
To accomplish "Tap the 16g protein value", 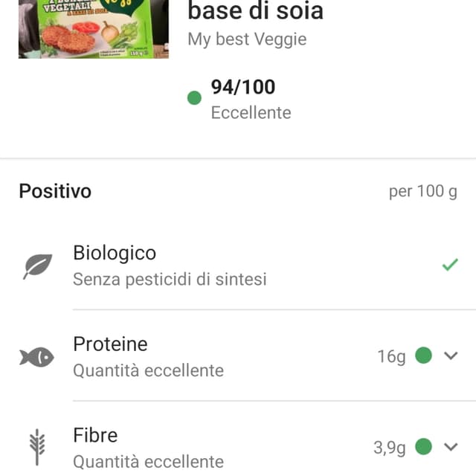I will (392, 356).
